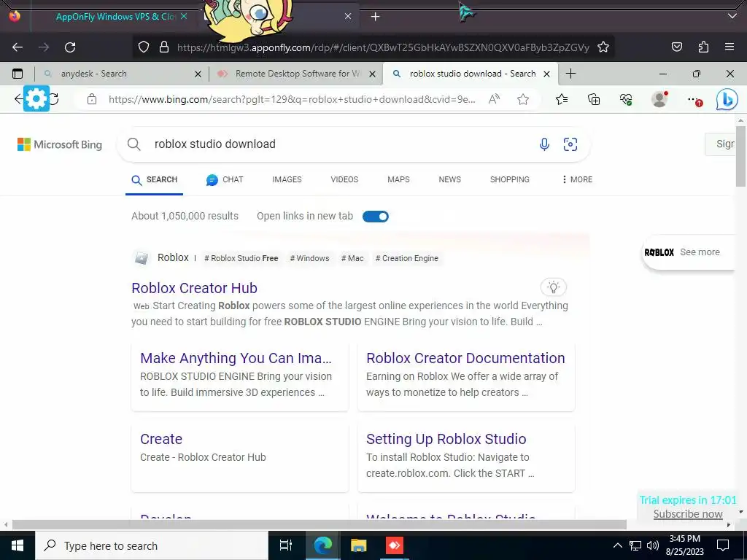Switch to IMAGES results tab
Screen dimensions: 747x560
(287, 179)
